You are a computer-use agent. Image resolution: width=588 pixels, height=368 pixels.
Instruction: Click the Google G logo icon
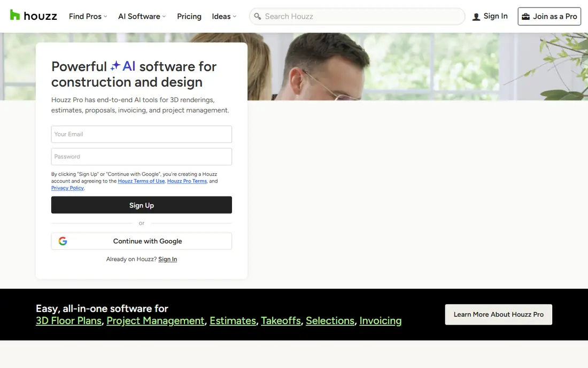[63, 241]
